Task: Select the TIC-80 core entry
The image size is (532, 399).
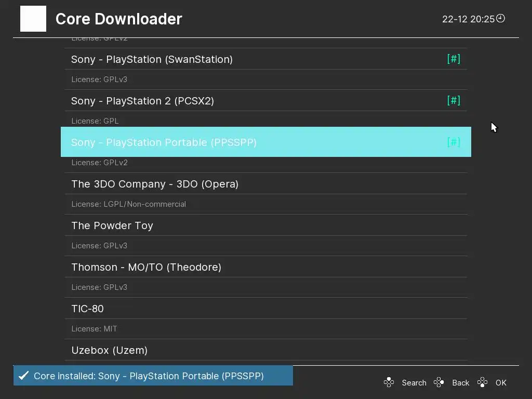Action: tap(87, 309)
